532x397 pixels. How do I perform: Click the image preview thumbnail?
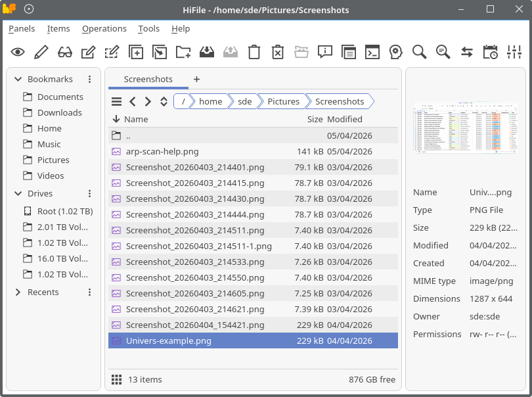tap(466, 128)
